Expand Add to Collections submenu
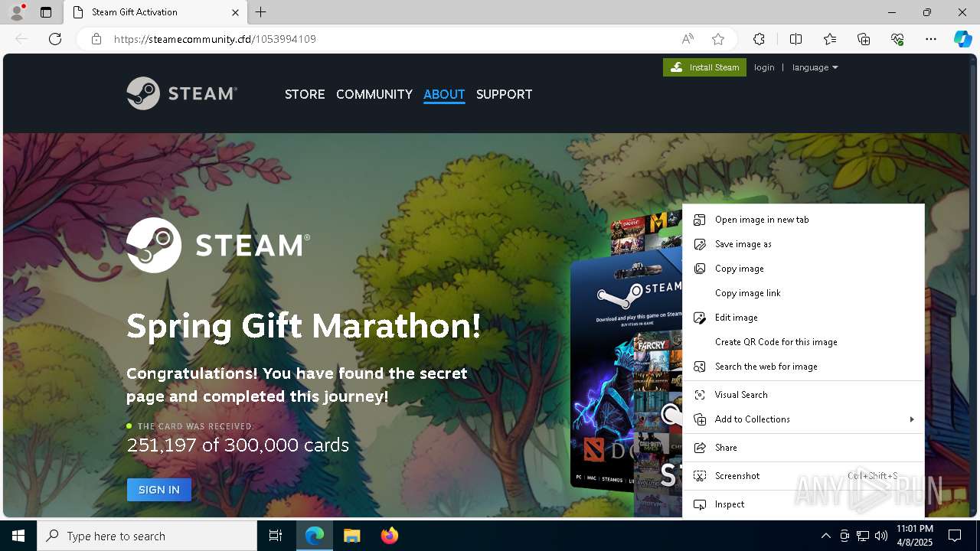This screenshot has width=980, height=551. [803, 419]
